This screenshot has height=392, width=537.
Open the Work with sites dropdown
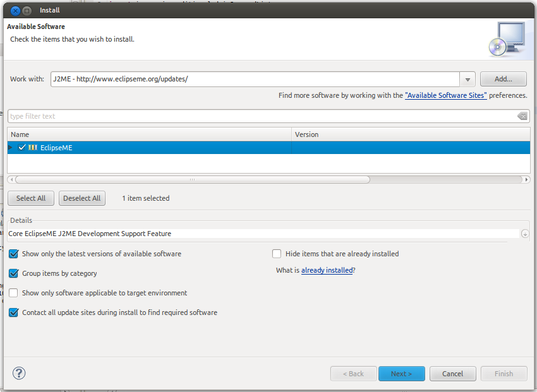pyautogui.click(x=468, y=80)
